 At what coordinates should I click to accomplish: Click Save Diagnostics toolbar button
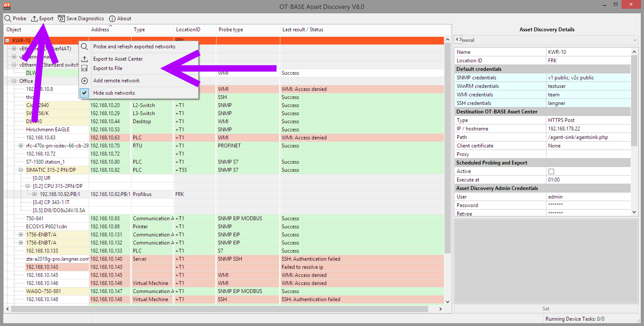point(81,19)
